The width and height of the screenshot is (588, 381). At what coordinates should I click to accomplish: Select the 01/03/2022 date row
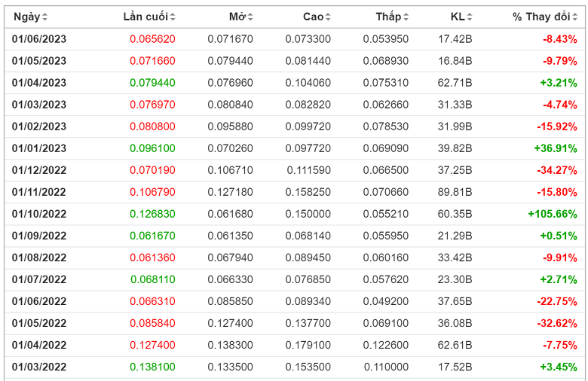(39, 367)
